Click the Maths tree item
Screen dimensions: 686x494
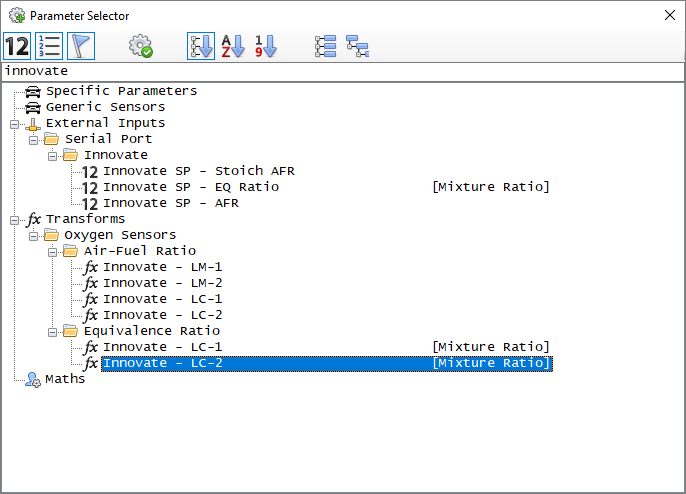point(65,379)
